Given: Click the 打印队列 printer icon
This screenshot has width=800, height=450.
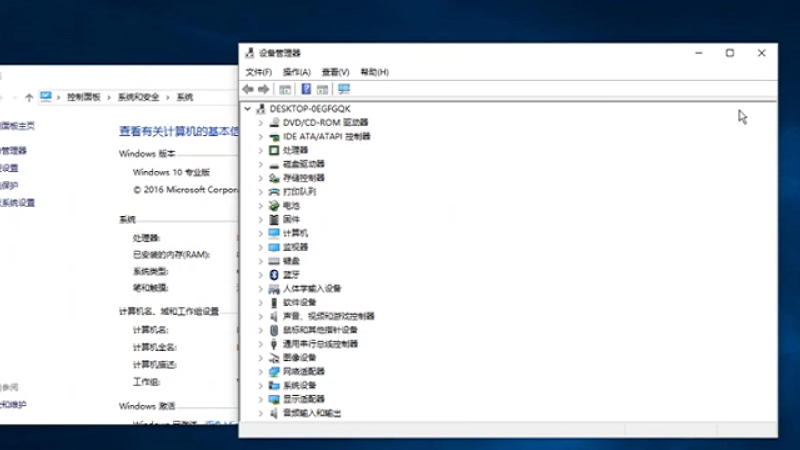Looking at the screenshot, I should coord(274,192).
